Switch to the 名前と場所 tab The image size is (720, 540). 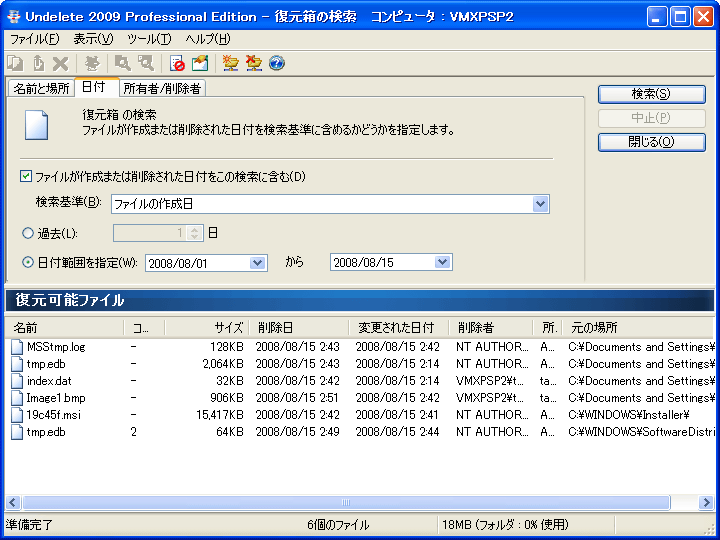pos(41,88)
